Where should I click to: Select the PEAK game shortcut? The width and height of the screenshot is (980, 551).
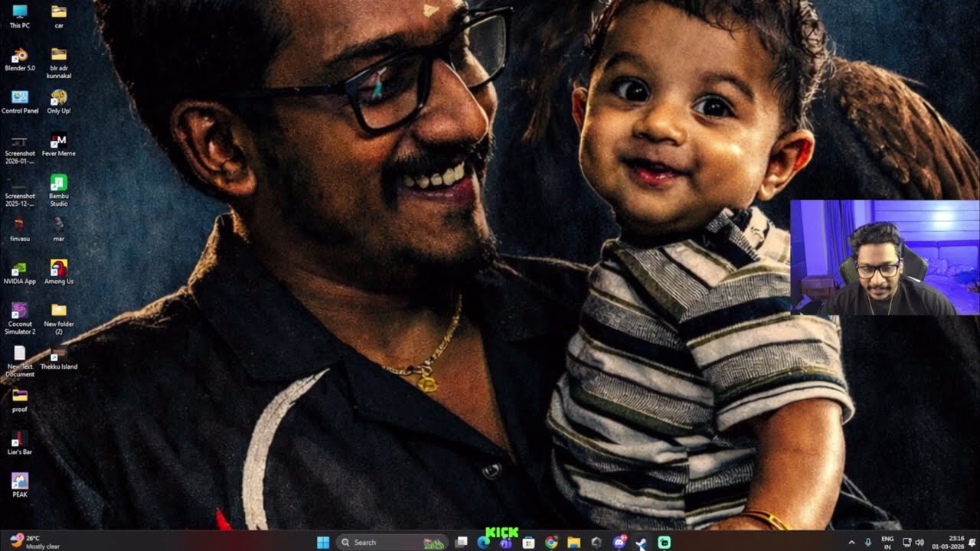(20, 486)
